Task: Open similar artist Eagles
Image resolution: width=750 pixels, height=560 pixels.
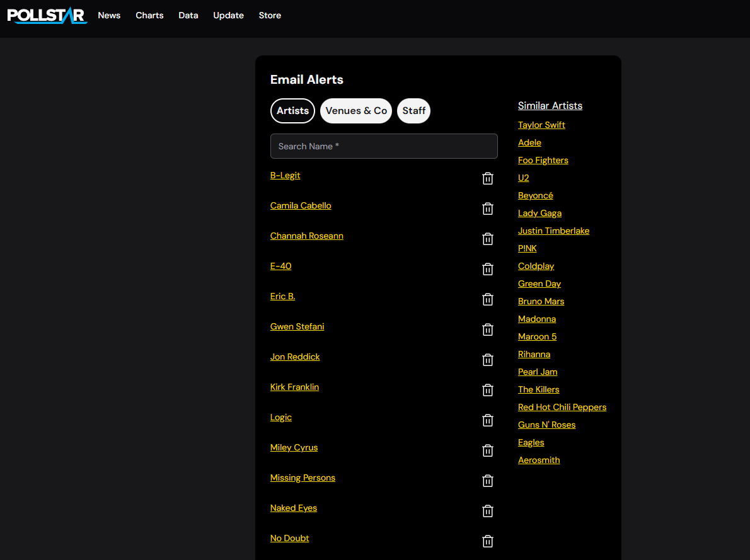Action: [x=531, y=443]
